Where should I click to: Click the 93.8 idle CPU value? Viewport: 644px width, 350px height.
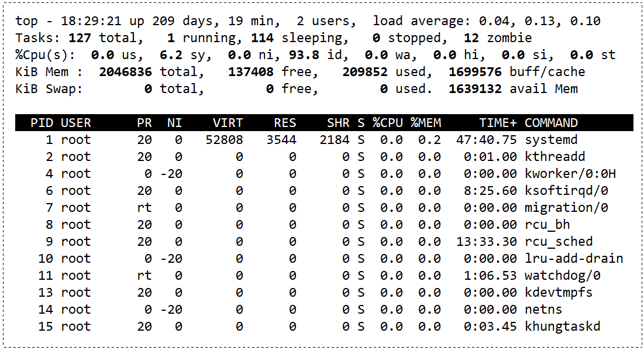[x=304, y=56]
